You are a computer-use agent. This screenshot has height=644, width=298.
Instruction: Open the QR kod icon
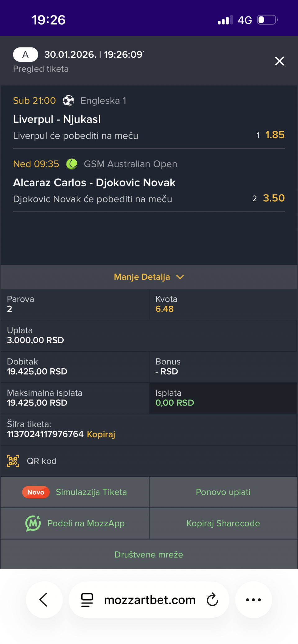[x=13, y=461]
